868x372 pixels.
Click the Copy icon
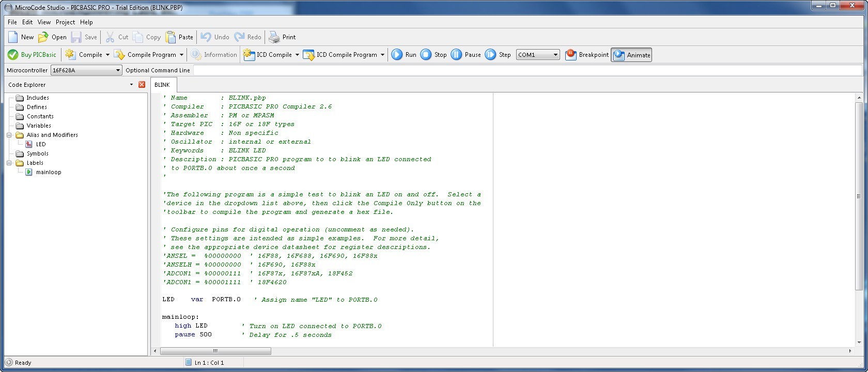pos(138,37)
